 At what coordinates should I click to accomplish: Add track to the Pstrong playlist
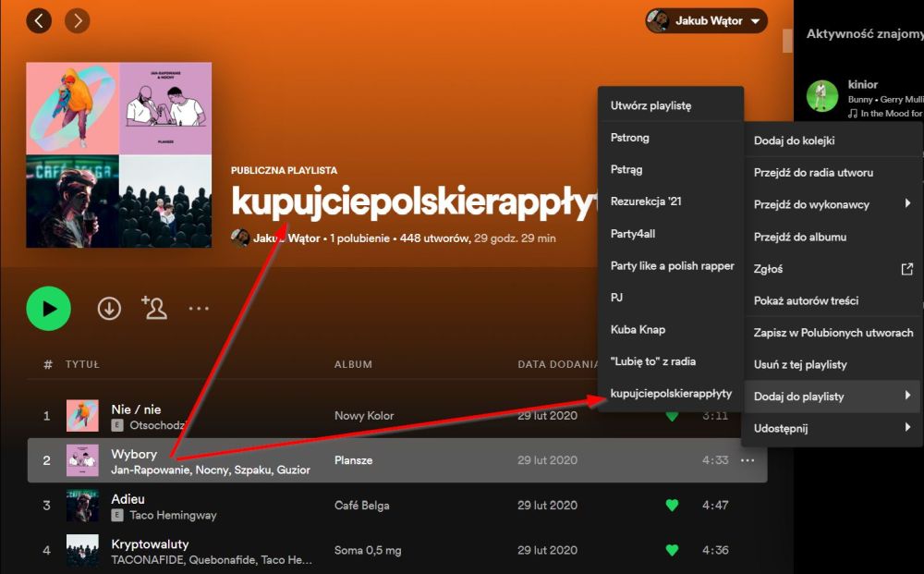(671, 138)
